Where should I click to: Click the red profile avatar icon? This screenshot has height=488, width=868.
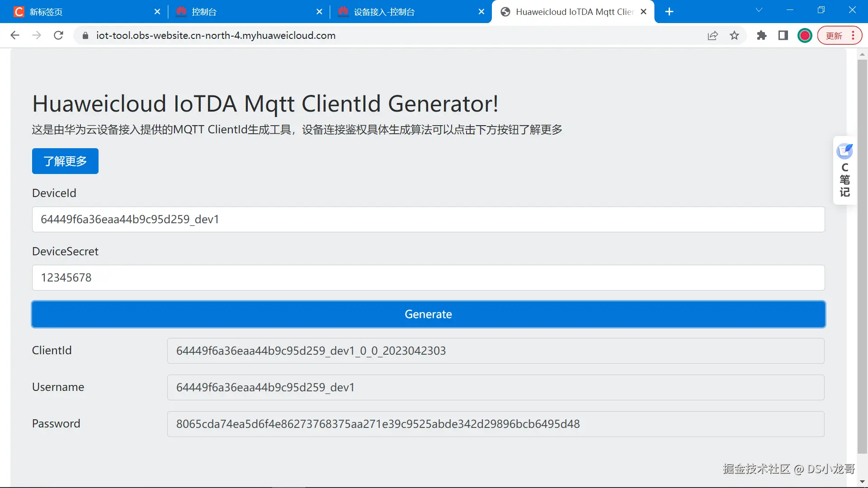point(805,35)
